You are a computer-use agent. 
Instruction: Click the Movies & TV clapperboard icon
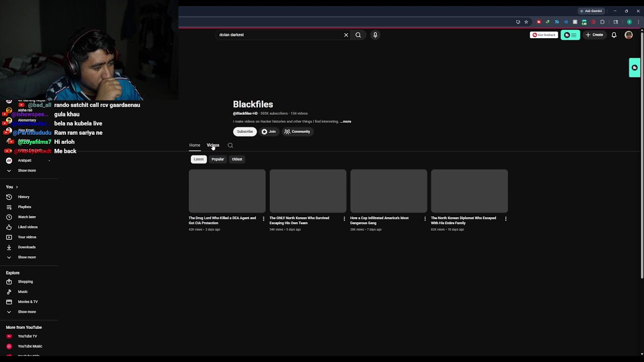pyautogui.click(x=9, y=302)
